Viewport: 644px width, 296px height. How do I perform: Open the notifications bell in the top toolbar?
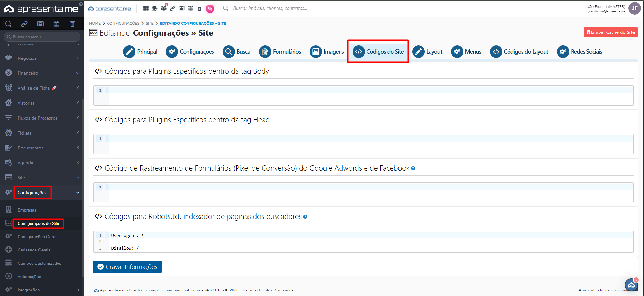coord(155,8)
